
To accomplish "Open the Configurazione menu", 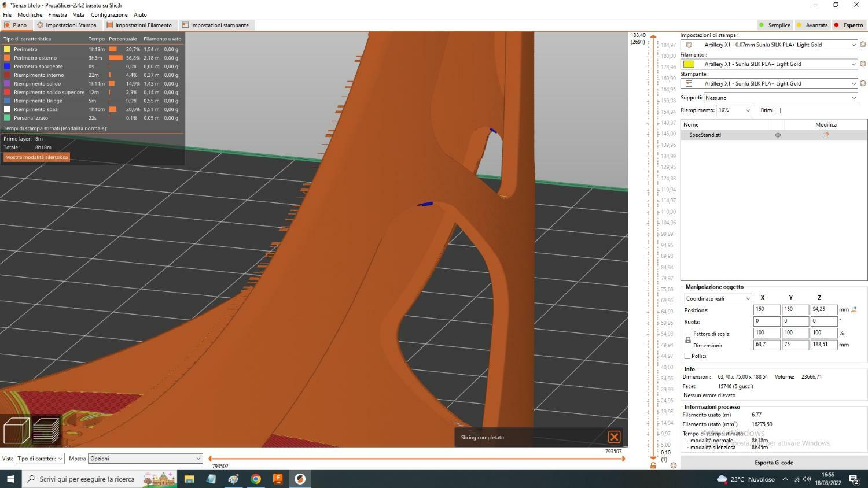I will 109,14.
